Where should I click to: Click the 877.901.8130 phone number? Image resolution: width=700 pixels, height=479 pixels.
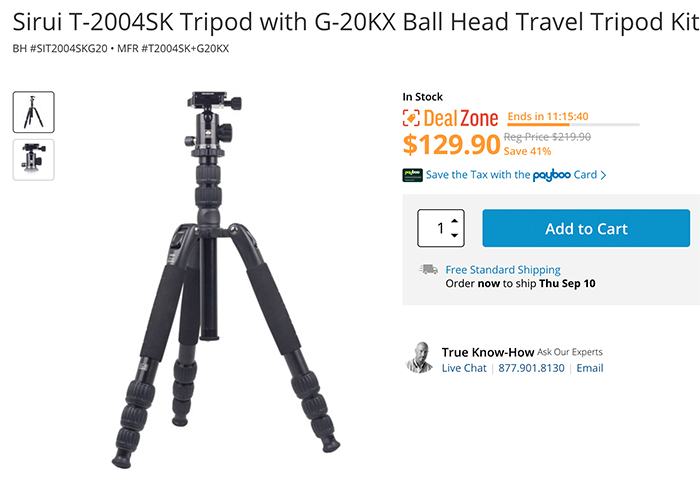(531, 368)
